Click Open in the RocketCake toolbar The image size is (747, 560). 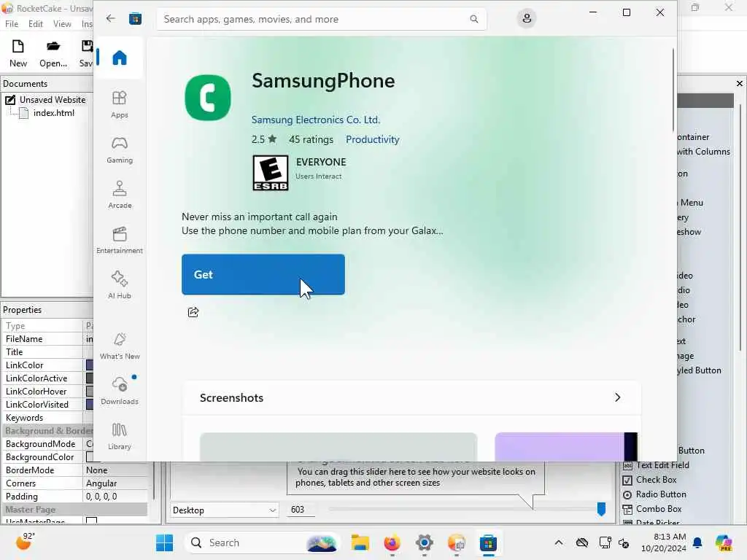(x=53, y=53)
